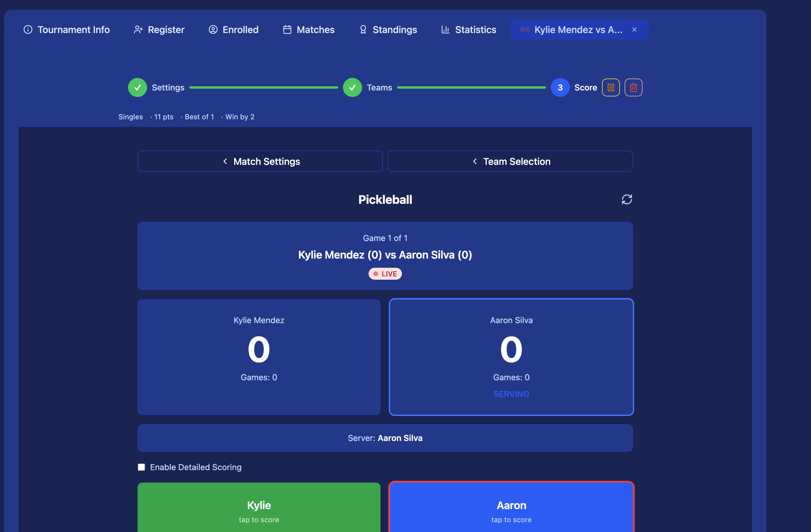Screen dimensions: 811x532
Task: Click the back chevron in Team Selection button
Action: point(475,161)
